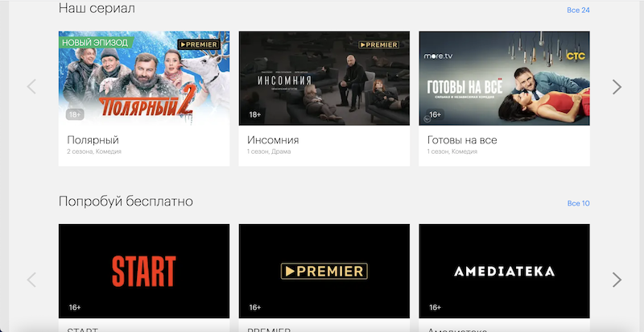
Task: Click the PREMIER badge on Инсомния poster
Action: [x=378, y=44]
